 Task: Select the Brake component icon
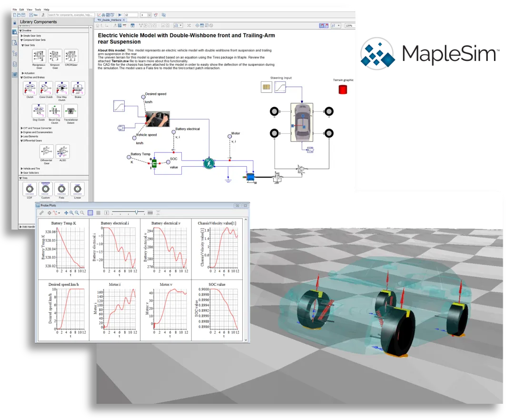[x=78, y=88]
